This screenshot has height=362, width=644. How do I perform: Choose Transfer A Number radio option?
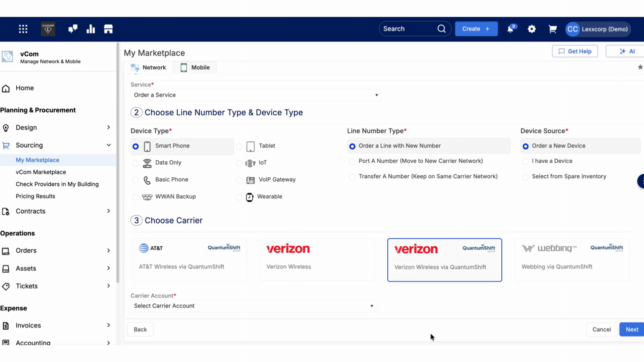coord(352,177)
